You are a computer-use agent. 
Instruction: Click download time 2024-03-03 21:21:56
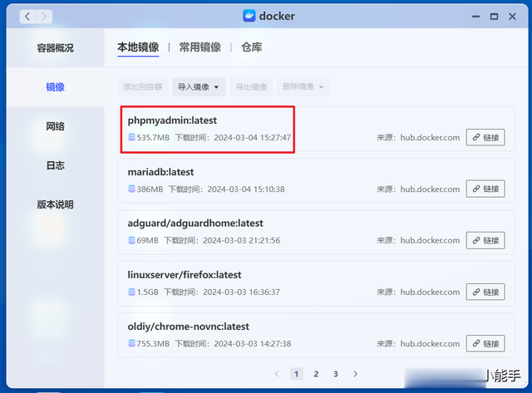tap(242, 240)
